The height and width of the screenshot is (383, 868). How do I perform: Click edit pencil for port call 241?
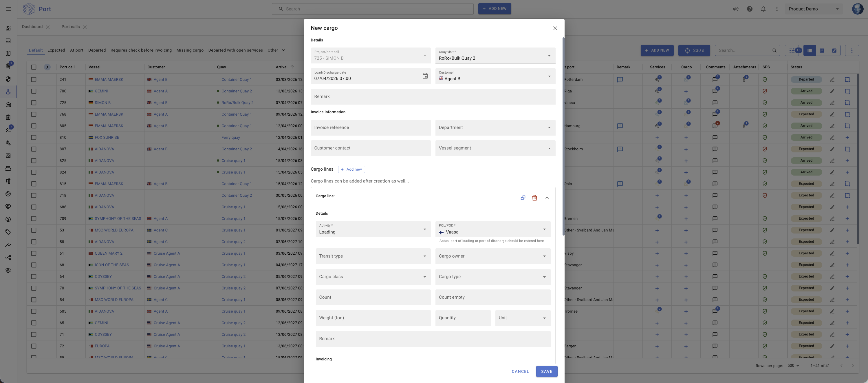click(832, 80)
